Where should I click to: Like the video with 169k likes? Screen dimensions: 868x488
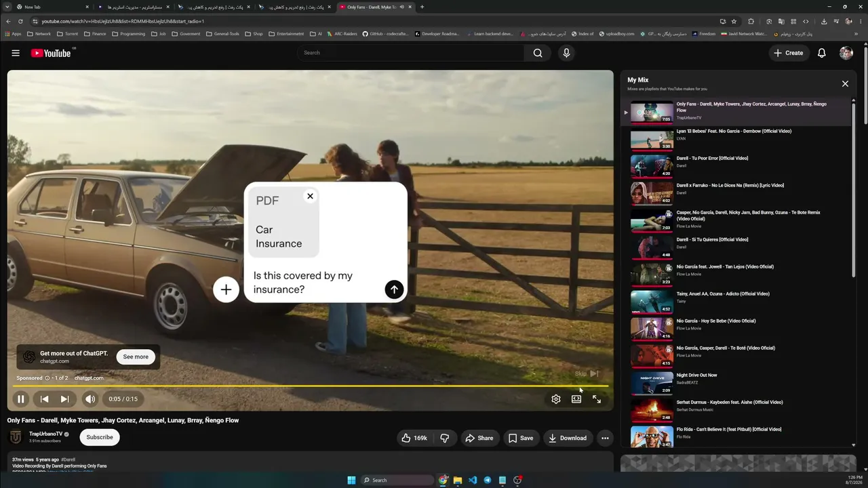click(x=414, y=438)
